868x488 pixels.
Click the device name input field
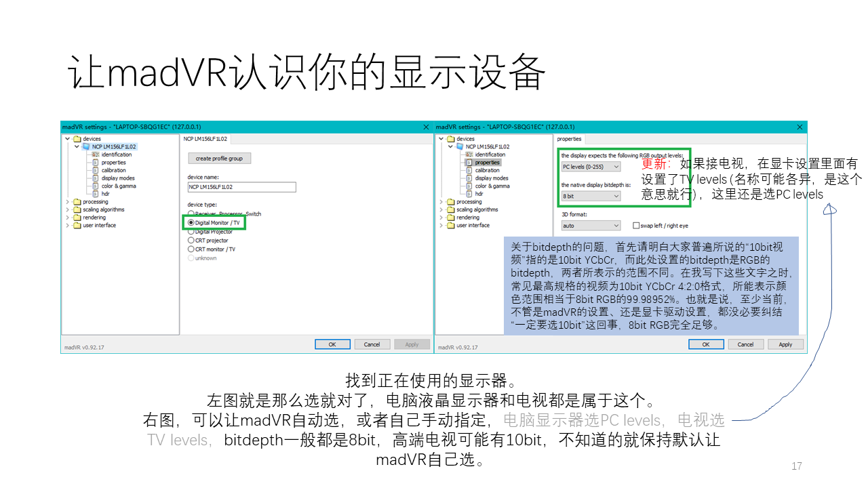coord(242,187)
